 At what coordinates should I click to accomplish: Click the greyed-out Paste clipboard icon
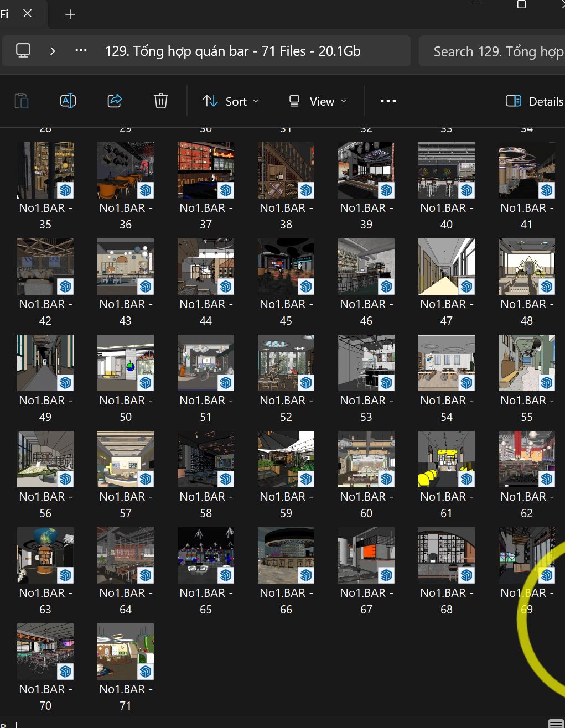(21, 101)
